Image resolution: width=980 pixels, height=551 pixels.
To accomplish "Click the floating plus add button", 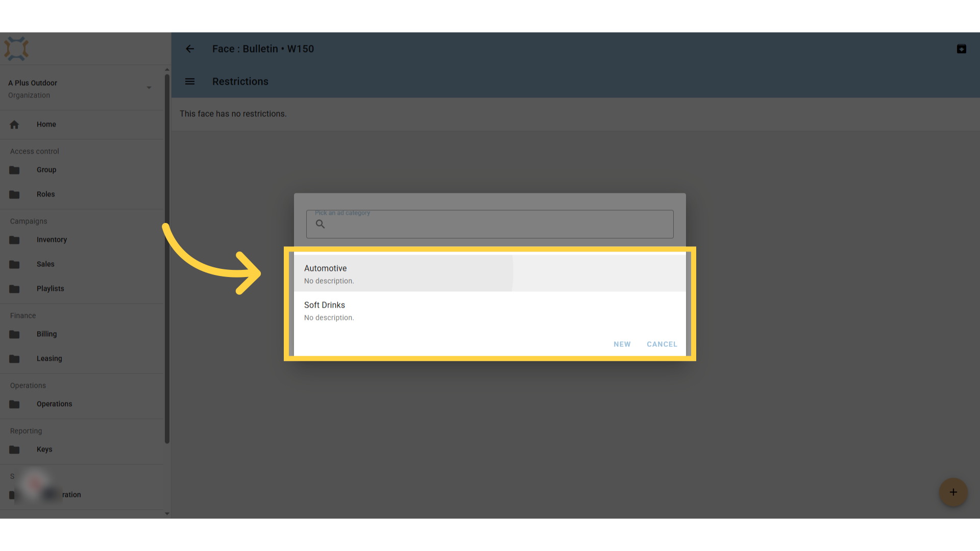I will [x=953, y=492].
